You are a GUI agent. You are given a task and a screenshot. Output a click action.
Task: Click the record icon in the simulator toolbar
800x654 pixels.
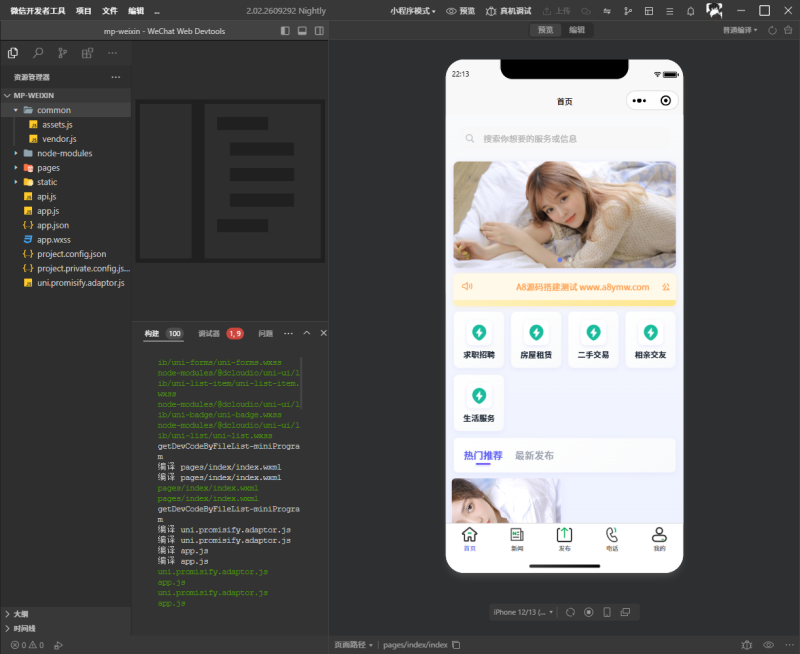(589, 612)
